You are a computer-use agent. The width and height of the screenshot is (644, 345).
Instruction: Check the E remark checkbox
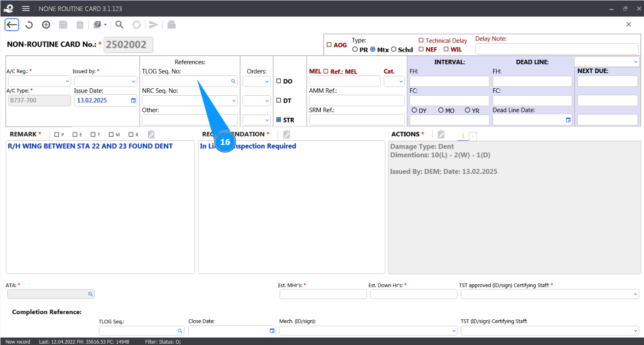pos(75,134)
